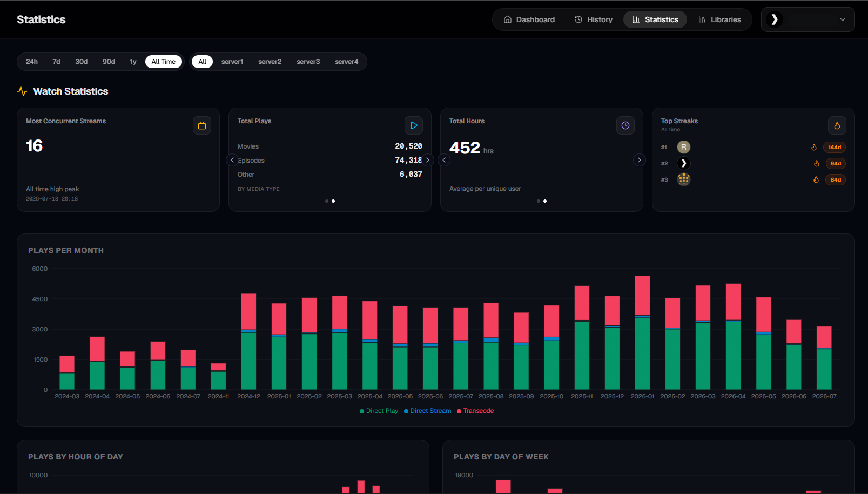
Task: Go to next Total Plays slide
Action: click(428, 160)
